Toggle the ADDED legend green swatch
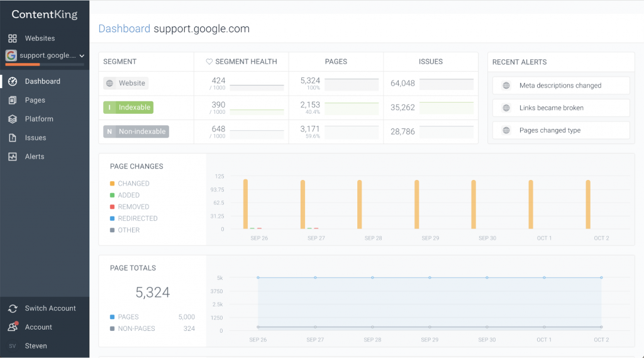Image resolution: width=644 pixels, height=358 pixels. click(112, 195)
